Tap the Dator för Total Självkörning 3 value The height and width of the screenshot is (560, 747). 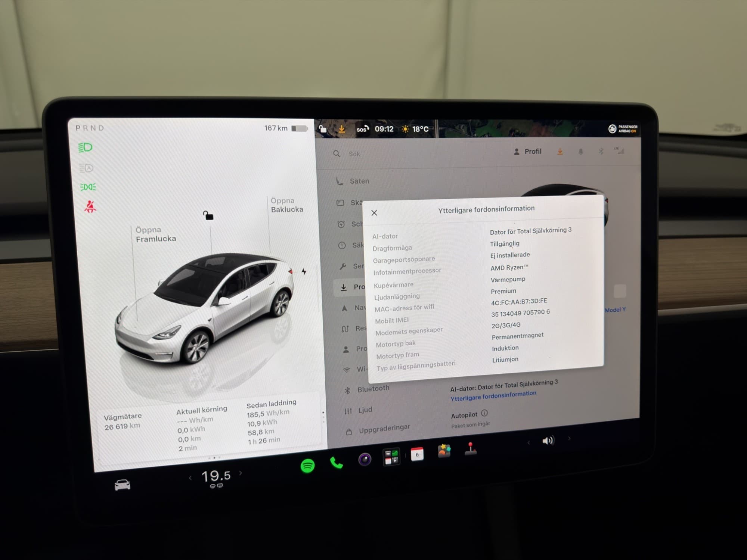tap(531, 231)
